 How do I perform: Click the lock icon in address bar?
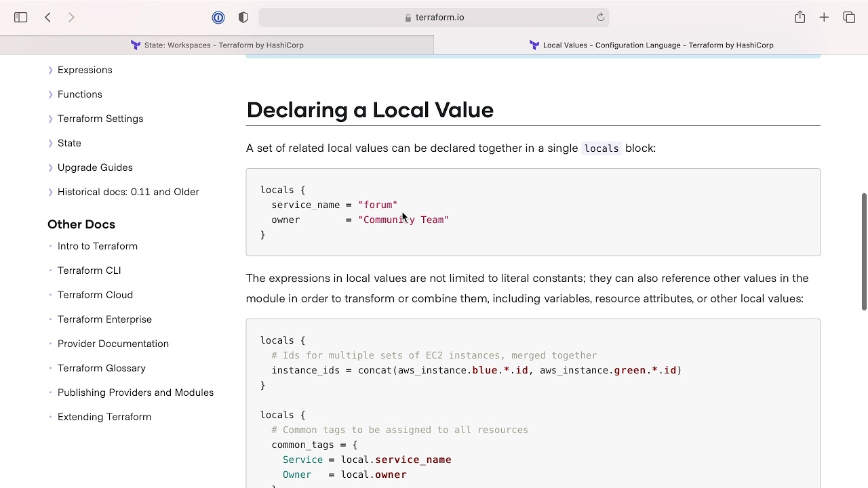click(x=408, y=18)
